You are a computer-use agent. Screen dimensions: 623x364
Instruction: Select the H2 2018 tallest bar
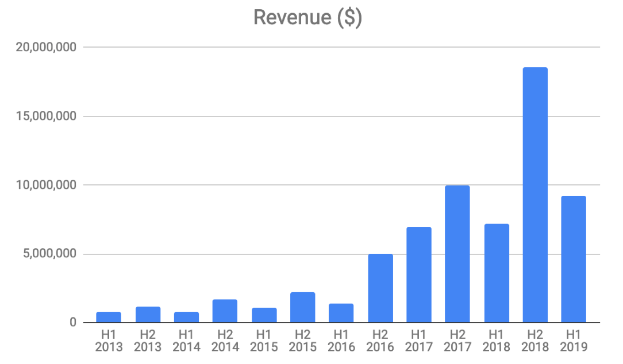535,195
